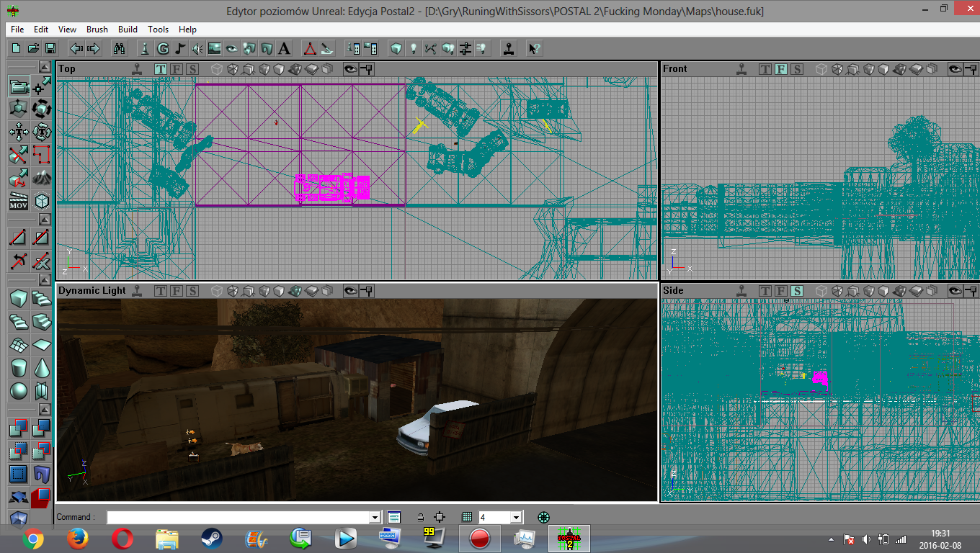This screenshot has height=553, width=980.
Task: Build geometry with the cube icon
Action: click(x=396, y=48)
